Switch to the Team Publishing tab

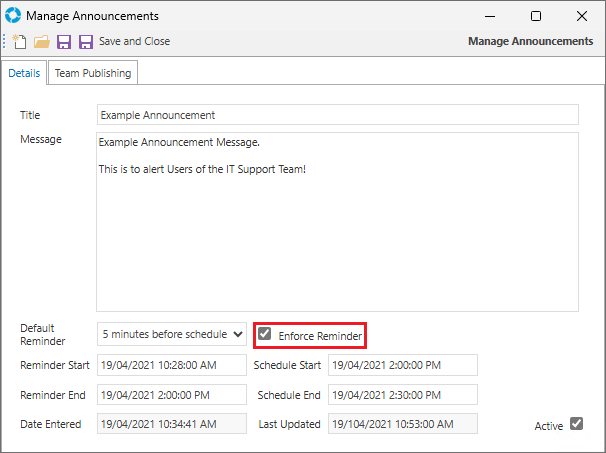coord(93,73)
